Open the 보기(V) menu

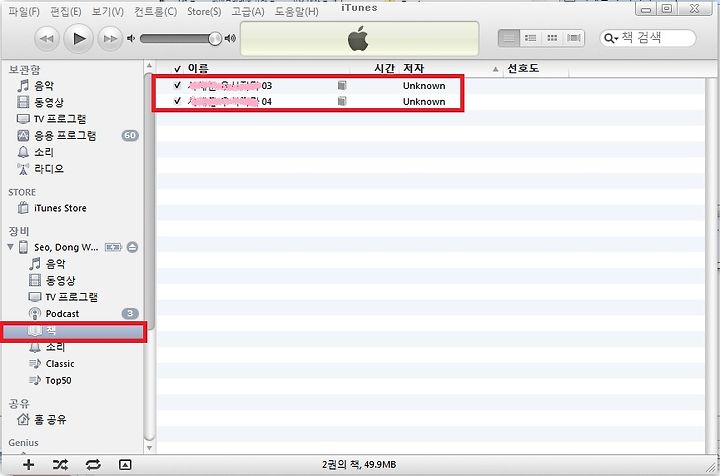click(x=107, y=11)
